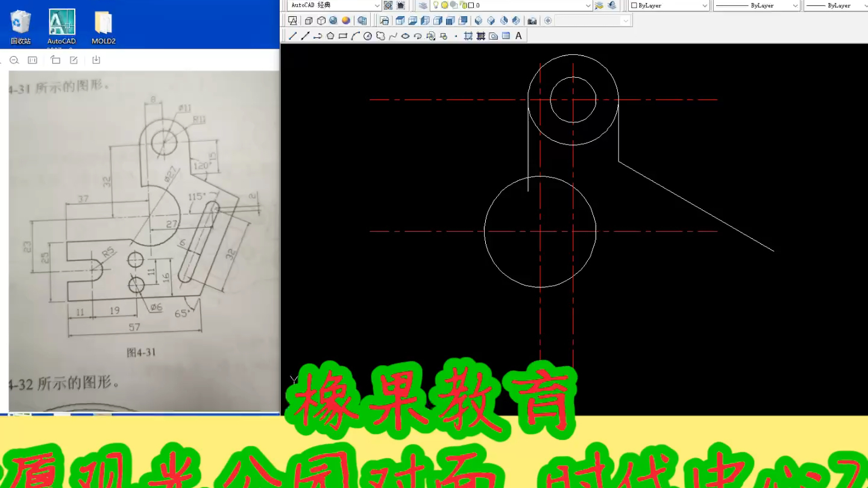Viewport: 868px width, 488px height.
Task: Select Realistic visual style sphere
Action: 333,20
